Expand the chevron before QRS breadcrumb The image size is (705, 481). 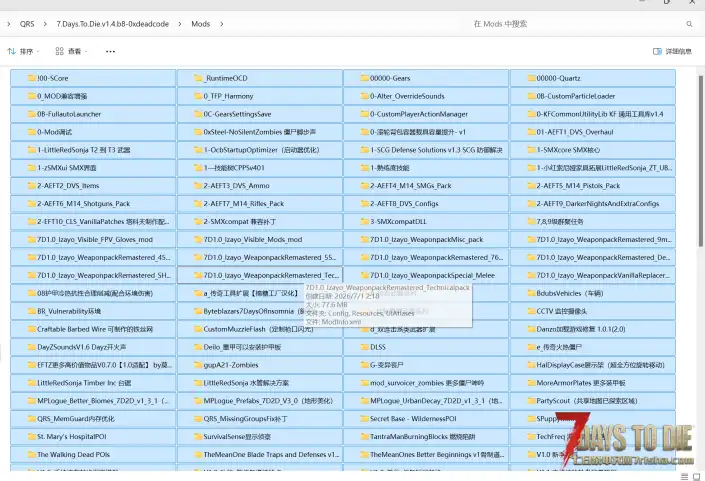tap(9, 24)
